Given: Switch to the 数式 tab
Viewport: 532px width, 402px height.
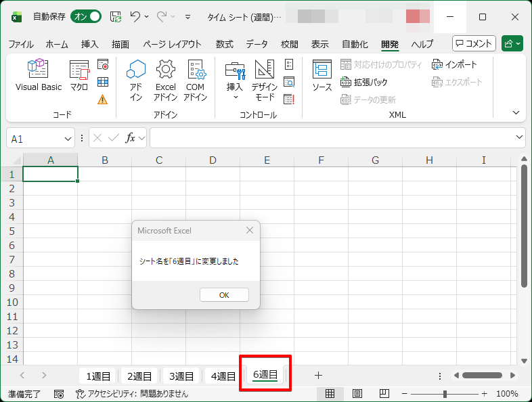Looking at the screenshot, I should pos(225,44).
